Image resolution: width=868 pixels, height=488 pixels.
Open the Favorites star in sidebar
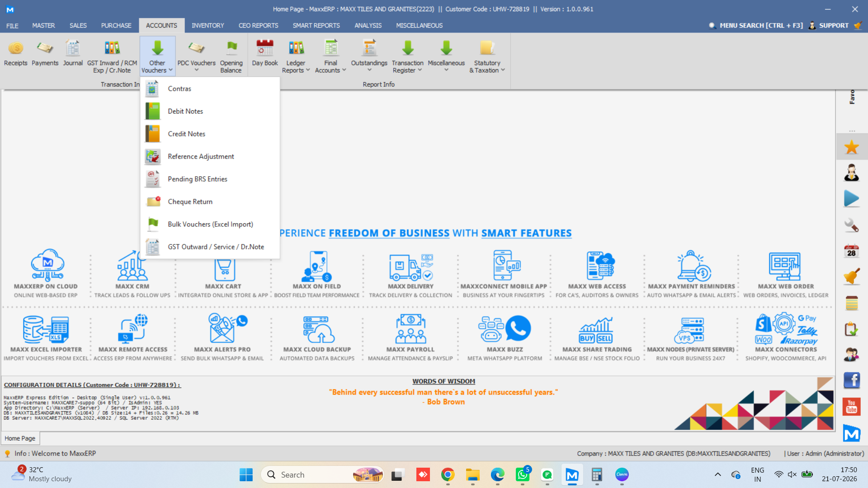click(x=851, y=147)
